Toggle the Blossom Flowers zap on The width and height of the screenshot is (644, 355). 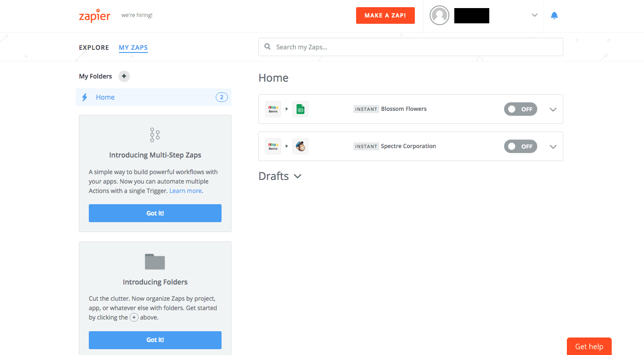(x=520, y=109)
